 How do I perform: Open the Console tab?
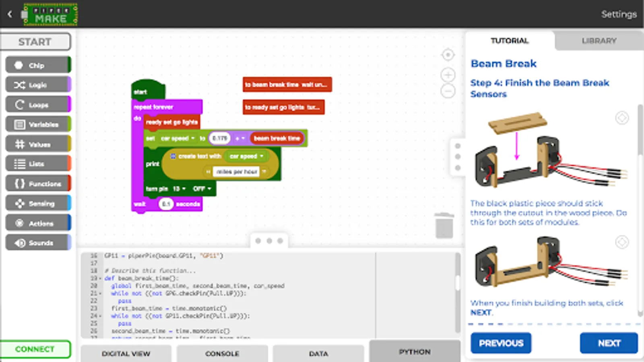click(x=222, y=354)
